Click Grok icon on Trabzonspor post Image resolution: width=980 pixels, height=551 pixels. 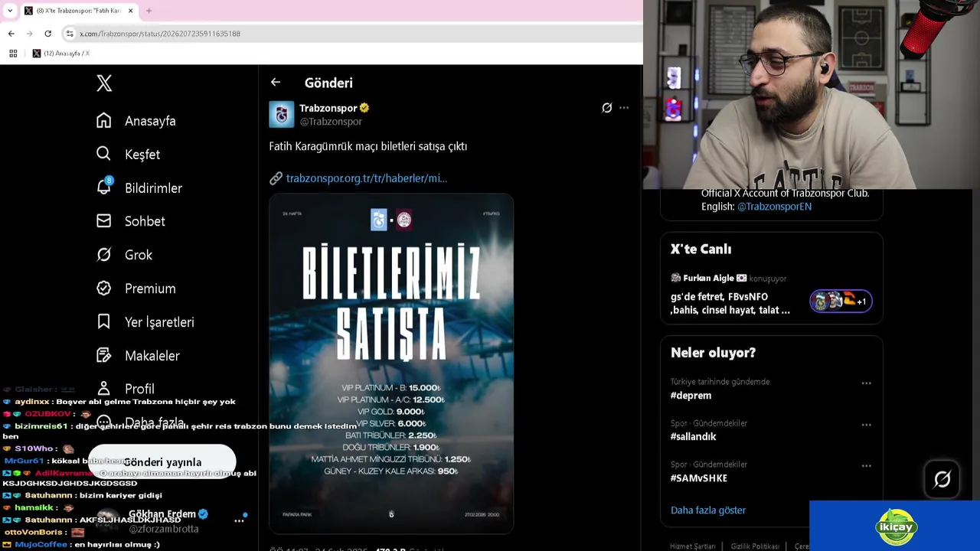point(607,108)
